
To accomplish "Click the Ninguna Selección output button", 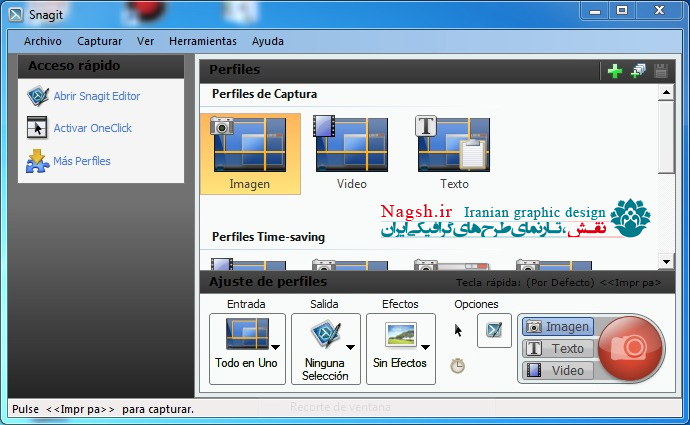I will (x=326, y=348).
